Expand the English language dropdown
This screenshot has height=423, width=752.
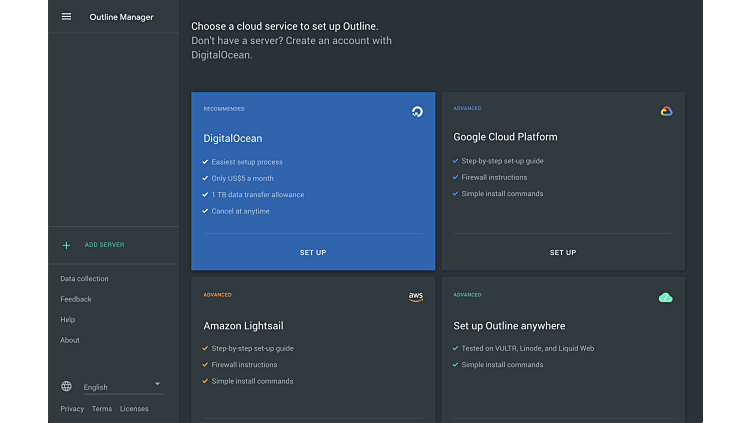point(123,387)
